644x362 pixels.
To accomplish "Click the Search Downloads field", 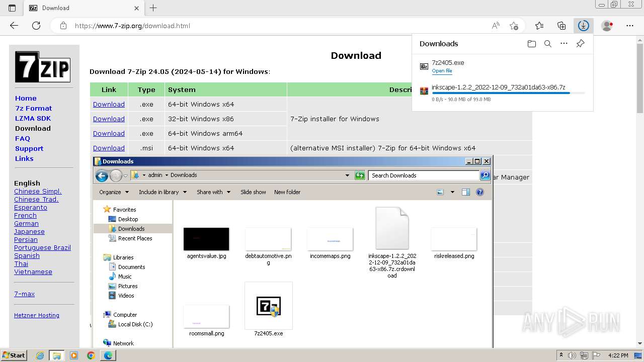I will point(424,175).
